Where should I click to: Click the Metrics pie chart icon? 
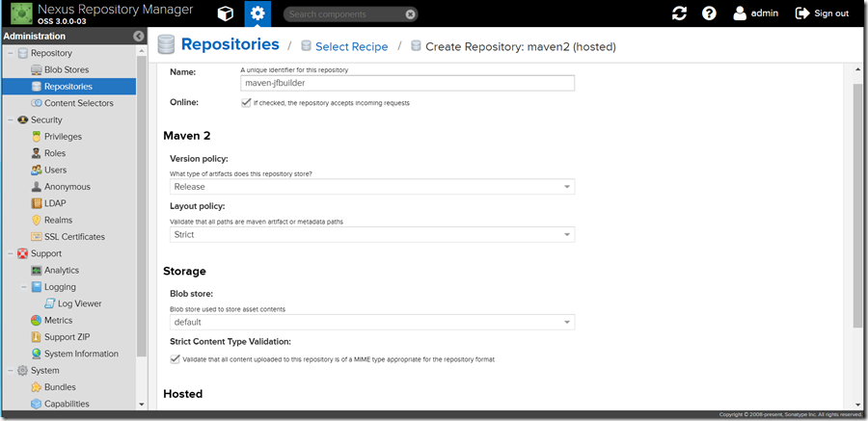click(x=36, y=320)
